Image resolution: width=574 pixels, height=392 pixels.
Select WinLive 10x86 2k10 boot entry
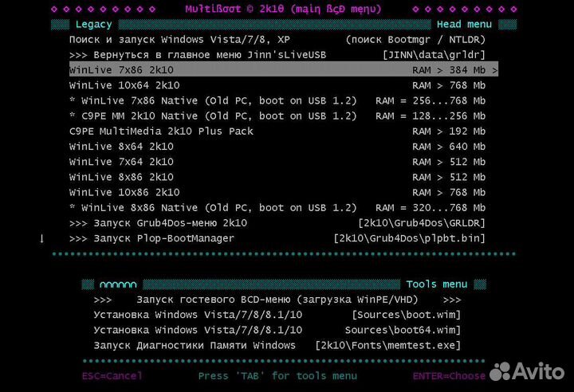click(277, 193)
